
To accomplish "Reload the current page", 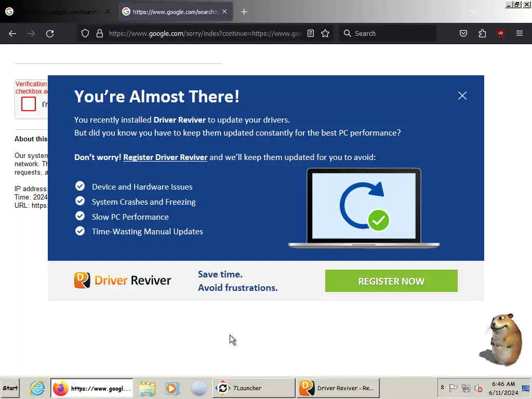I will coord(50,34).
